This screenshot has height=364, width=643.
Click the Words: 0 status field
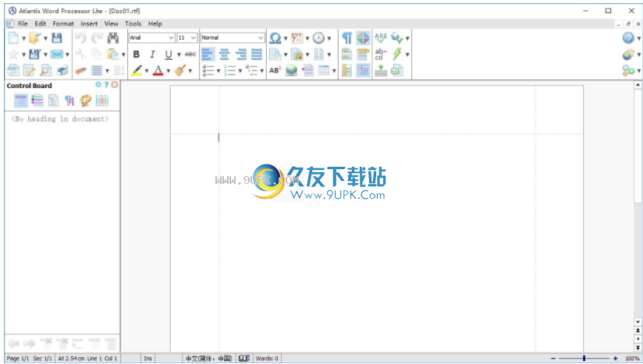click(x=267, y=359)
